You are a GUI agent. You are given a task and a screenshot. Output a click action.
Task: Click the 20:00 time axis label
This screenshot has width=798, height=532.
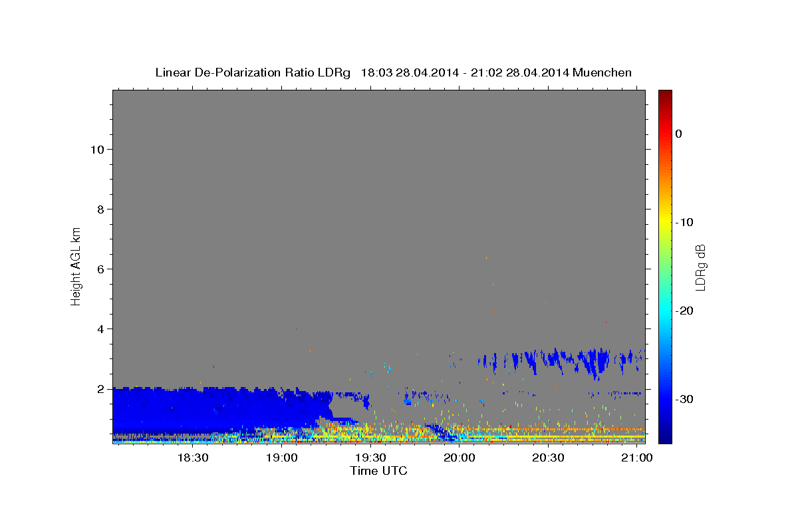pos(460,458)
